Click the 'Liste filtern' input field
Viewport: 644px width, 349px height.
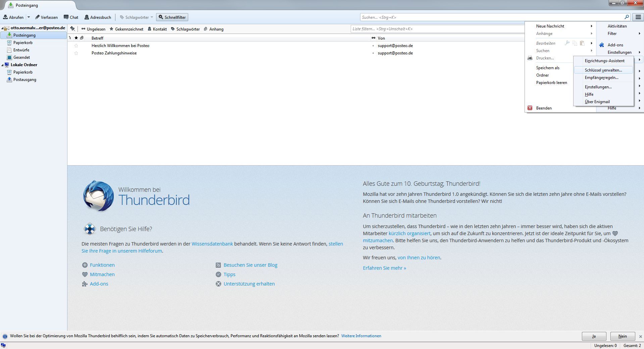[x=436, y=29]
